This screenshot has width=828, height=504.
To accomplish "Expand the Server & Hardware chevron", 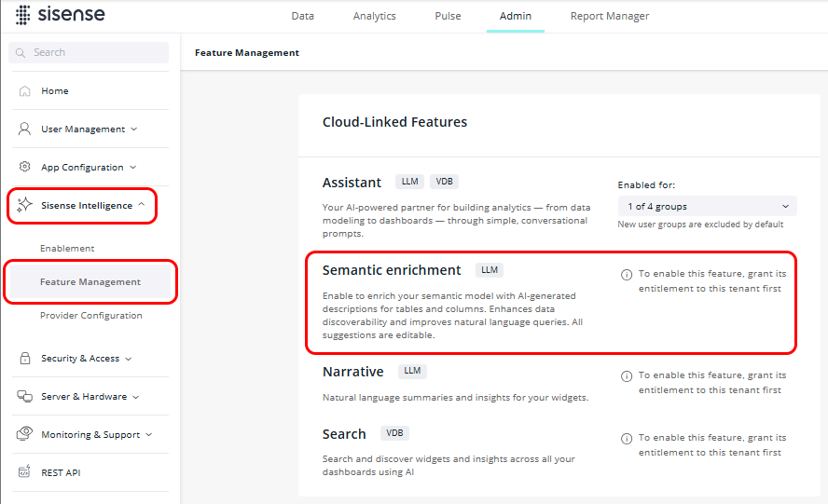I will 136,397.
